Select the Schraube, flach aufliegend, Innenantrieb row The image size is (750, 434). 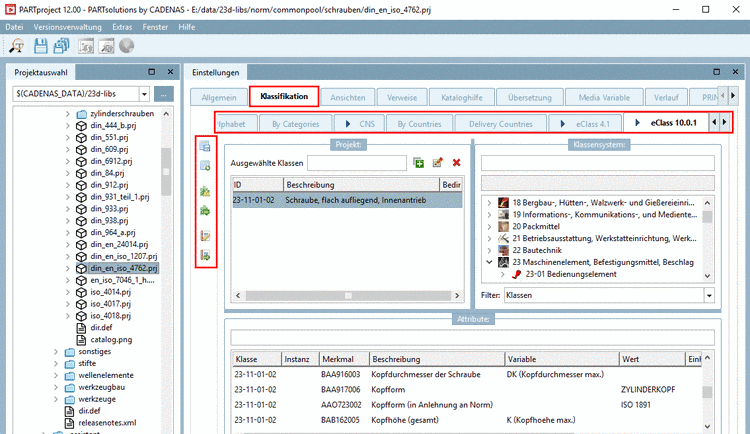click(347, 200)
